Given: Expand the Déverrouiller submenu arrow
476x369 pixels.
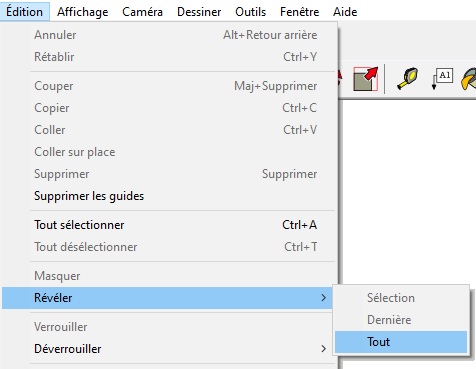Looking at the screenshot, I should pyautogui.click(x=323, y=349).
